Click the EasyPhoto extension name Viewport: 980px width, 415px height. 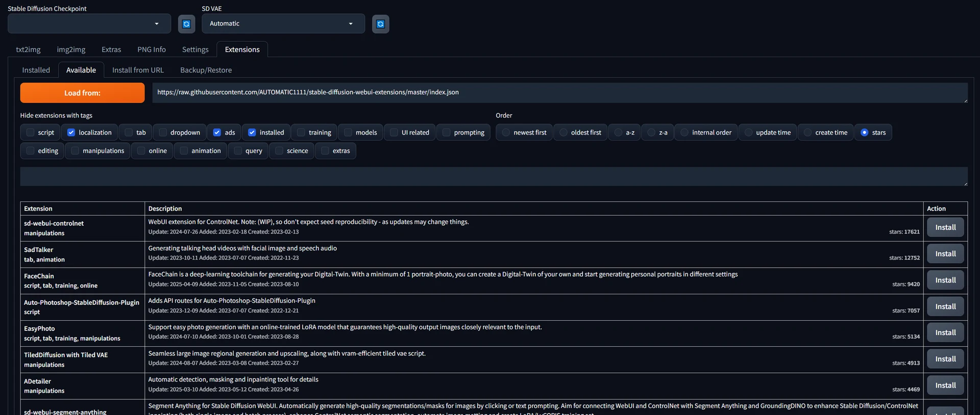tap(39, 329)
